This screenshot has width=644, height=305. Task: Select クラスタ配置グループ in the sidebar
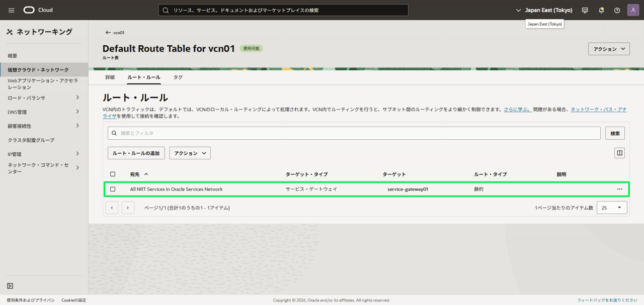[x=31, y=140]
